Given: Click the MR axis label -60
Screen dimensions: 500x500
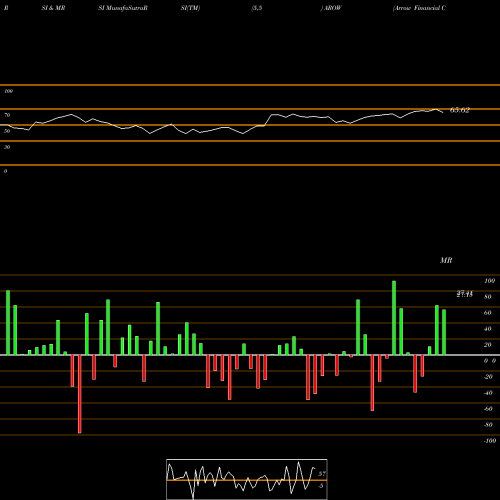Looking at the screenshot, I should [488, 409].
